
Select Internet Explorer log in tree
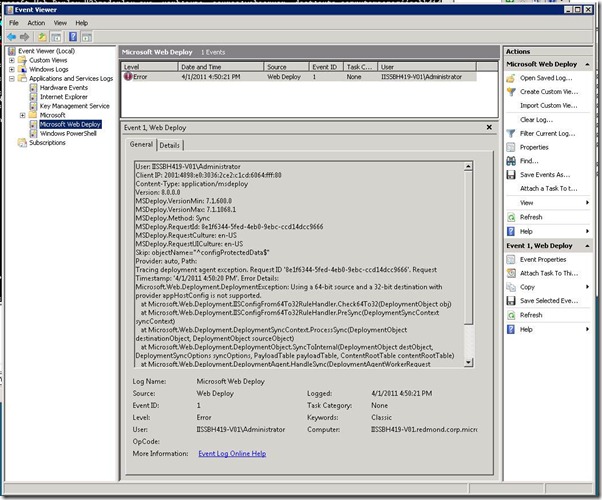point(64,97)
